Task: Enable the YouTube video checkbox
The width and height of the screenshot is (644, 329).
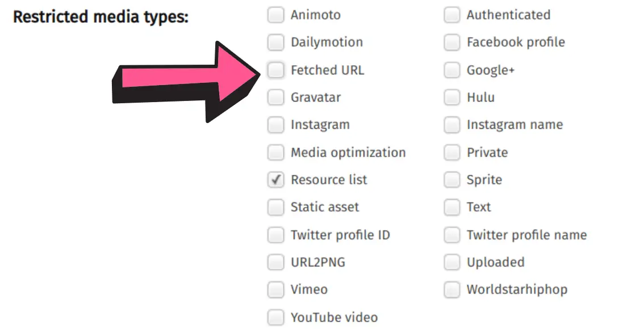Action: (276, 317)
